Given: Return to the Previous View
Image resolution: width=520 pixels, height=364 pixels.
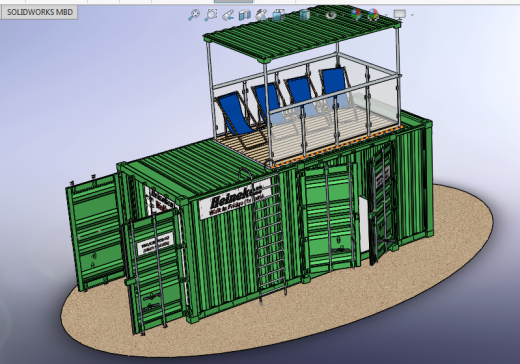Looking at the screenshot, I should pyautogui.click(x=228, y=15).
